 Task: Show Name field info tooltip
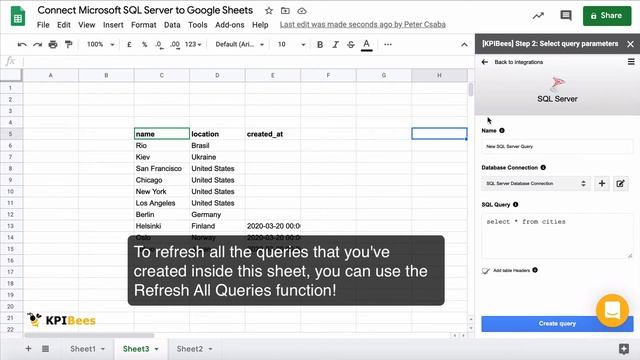[502, 131]
